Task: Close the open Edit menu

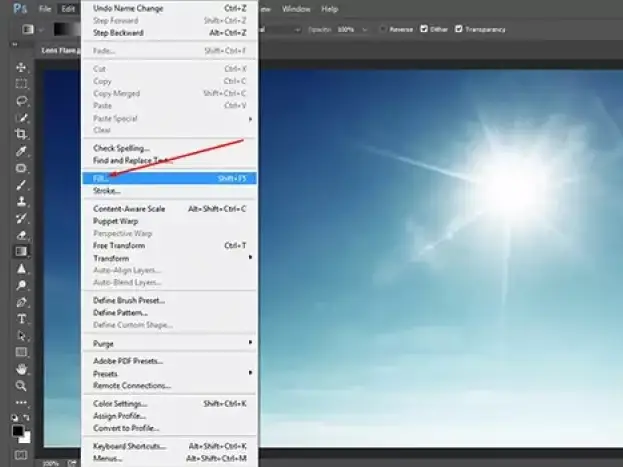Action: pos(68,9)
